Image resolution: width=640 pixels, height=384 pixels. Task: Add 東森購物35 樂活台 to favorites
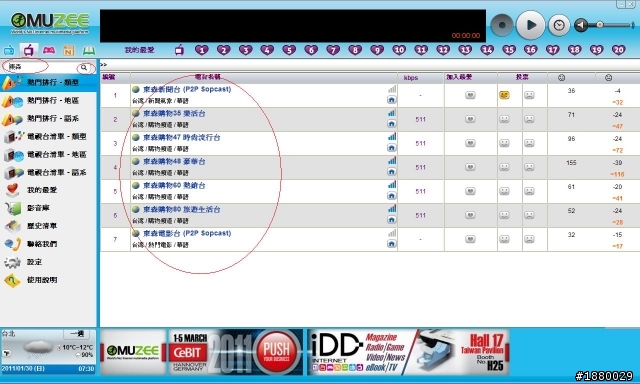(470, 119)
